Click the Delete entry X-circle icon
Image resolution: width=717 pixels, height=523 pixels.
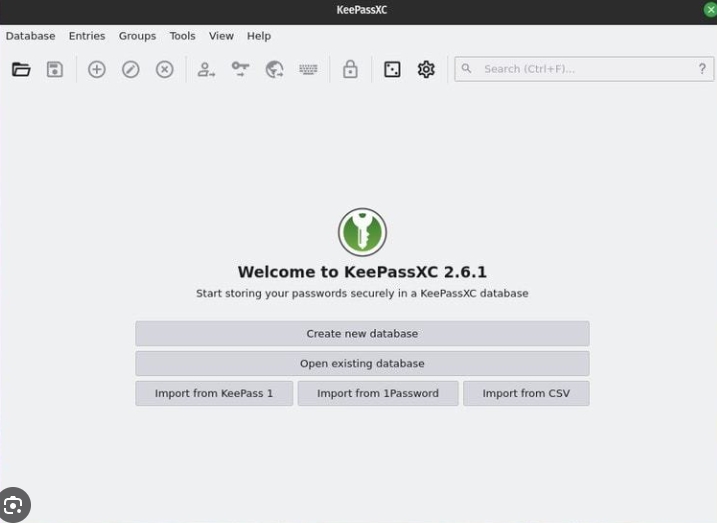coord(165,69)
